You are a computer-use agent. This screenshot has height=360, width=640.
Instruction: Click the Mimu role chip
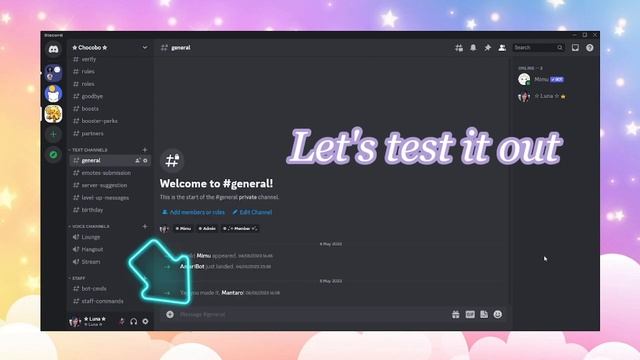tap(183, 229)
